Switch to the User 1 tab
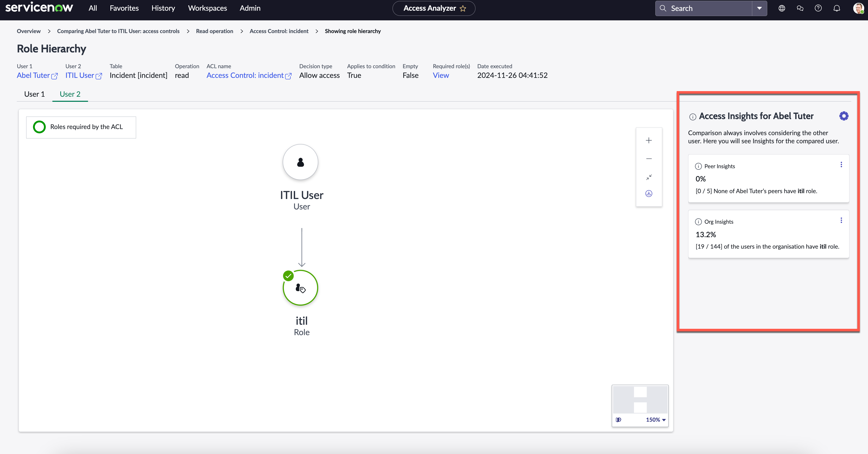This screenshot has height=454, width=868. pos(34,94)
